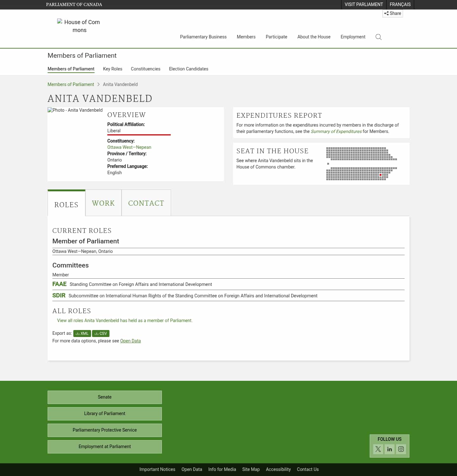Open the Summary of Expenditures link
This screenshot has width=457, height=476.
[336, 131]
